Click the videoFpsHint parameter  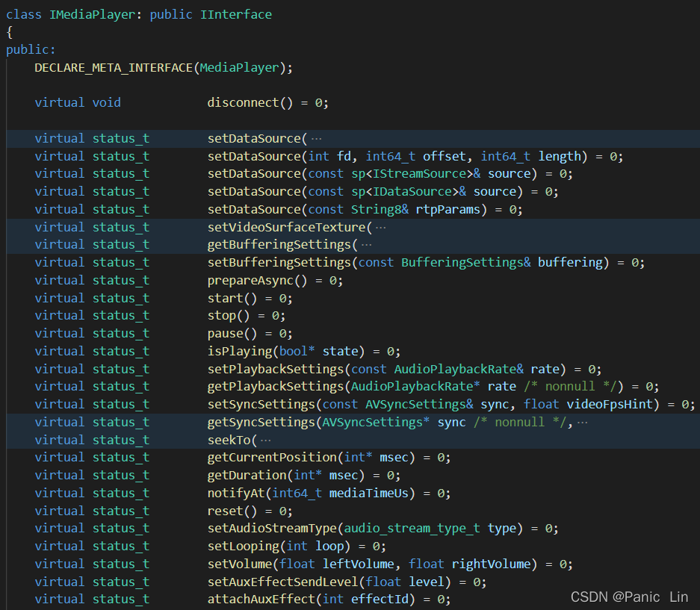610,405
